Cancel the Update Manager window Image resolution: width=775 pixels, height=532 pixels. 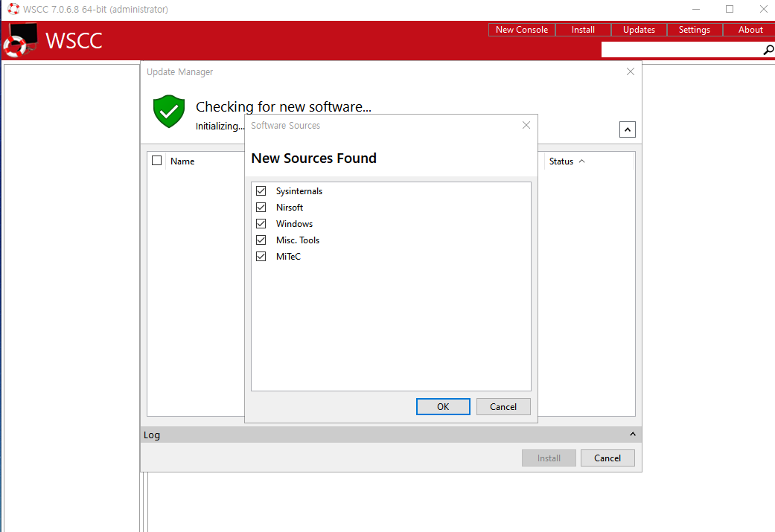pyautogui.click(x=607, y=458)
